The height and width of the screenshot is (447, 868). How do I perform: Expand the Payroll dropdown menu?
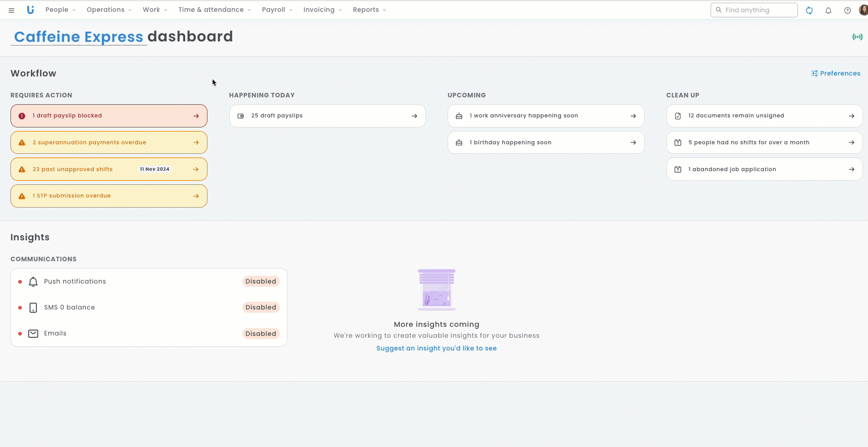[x=277, y=10]
